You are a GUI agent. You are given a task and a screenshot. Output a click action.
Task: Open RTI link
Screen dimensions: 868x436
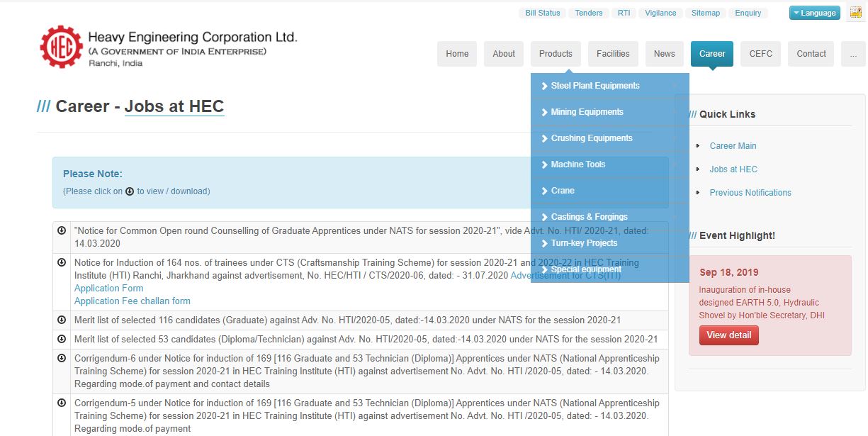[624, 13]
